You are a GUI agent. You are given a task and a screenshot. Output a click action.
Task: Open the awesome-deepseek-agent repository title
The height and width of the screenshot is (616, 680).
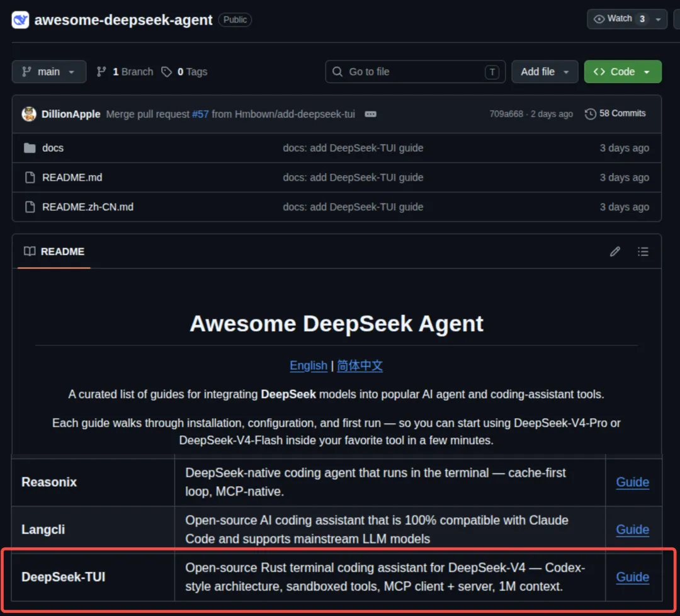(123, 20)
